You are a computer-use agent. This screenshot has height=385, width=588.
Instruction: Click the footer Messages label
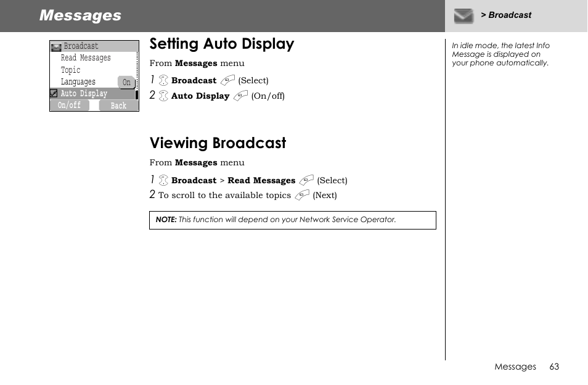[x=515, y=366]
